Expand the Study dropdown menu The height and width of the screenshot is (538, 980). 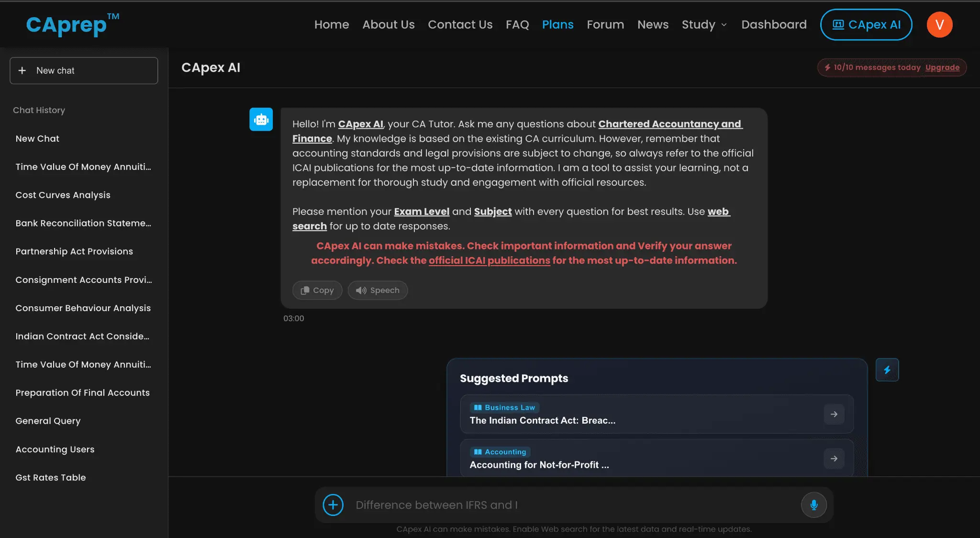tap(704, 24)
